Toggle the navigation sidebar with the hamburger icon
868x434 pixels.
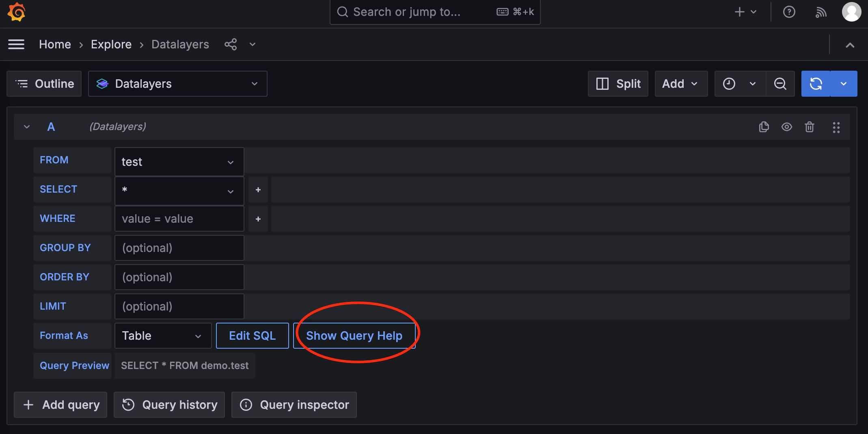(16, 44)
